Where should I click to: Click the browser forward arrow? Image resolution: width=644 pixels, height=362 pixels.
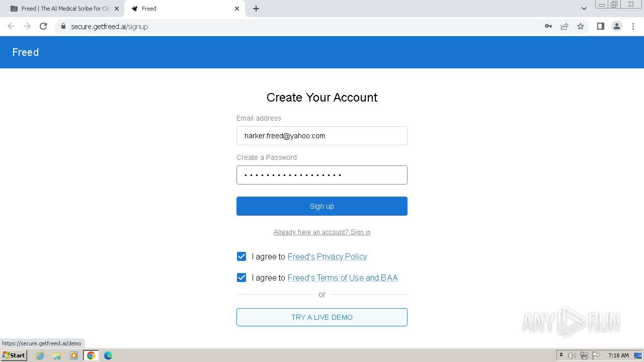click(x=27, y=26)
